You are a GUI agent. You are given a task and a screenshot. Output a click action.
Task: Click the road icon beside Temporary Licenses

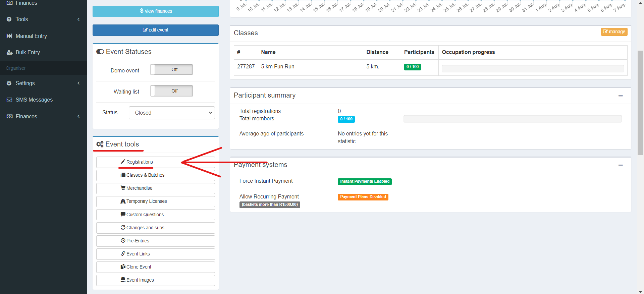(x=123, y=201)
